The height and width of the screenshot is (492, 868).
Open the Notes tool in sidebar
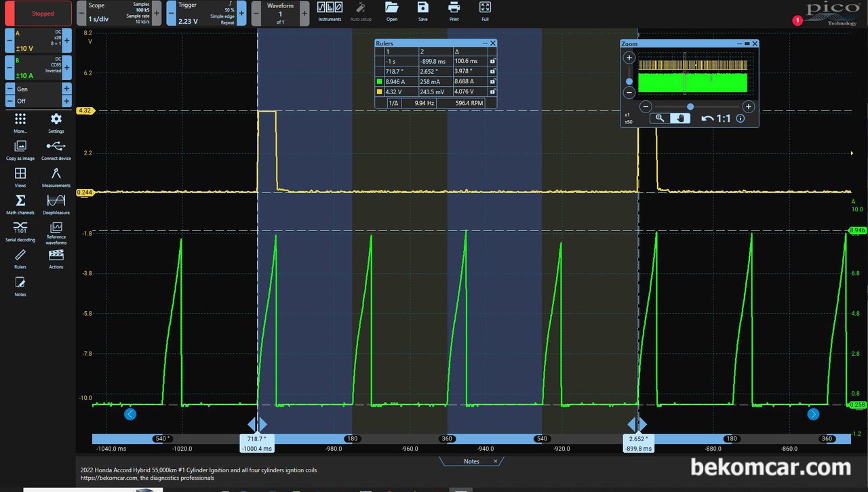click(x=20, y=286)
